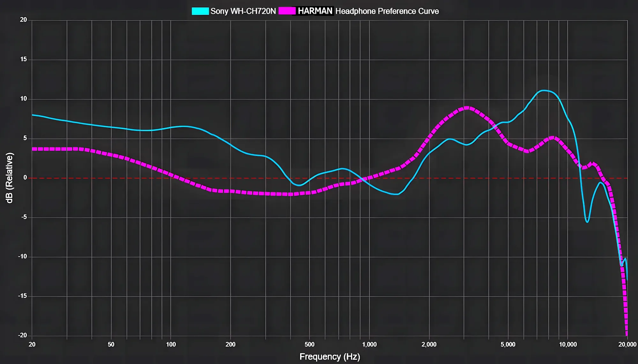The height and width of the screenshot is (364, 638).
Task: Toggle the Sony WH-CH720N legend label
Action: coord(243,11)
